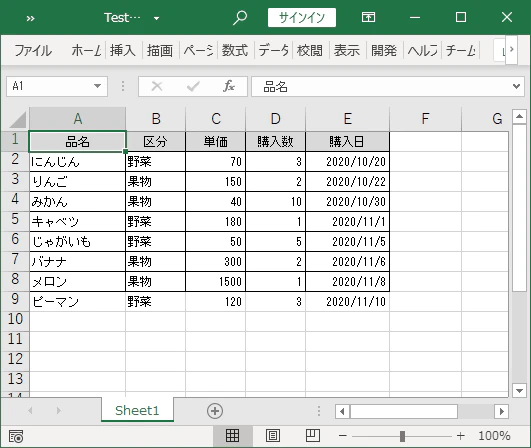
Task: Open the Test file title dropdown
Action: (x=156, y=18)
